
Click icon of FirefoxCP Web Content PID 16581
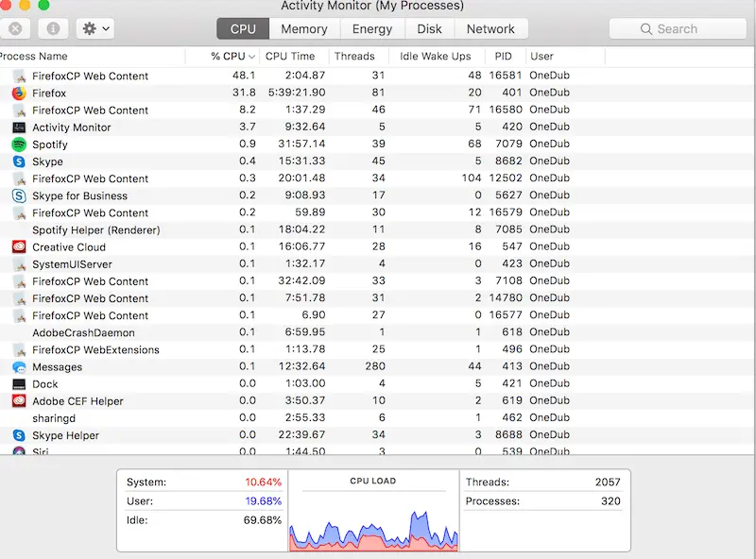(19, 76)
